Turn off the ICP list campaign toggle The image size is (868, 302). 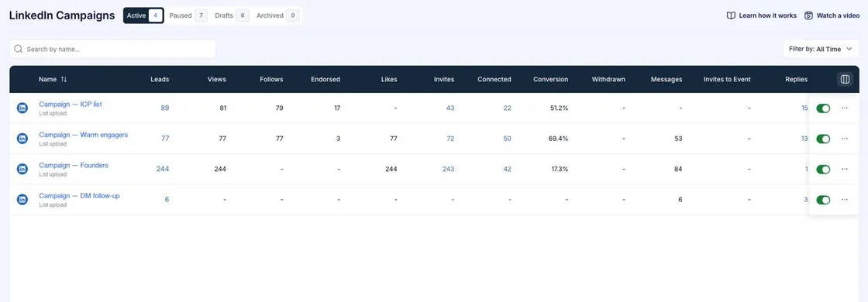pyautogui.click(x=823, y=108)
